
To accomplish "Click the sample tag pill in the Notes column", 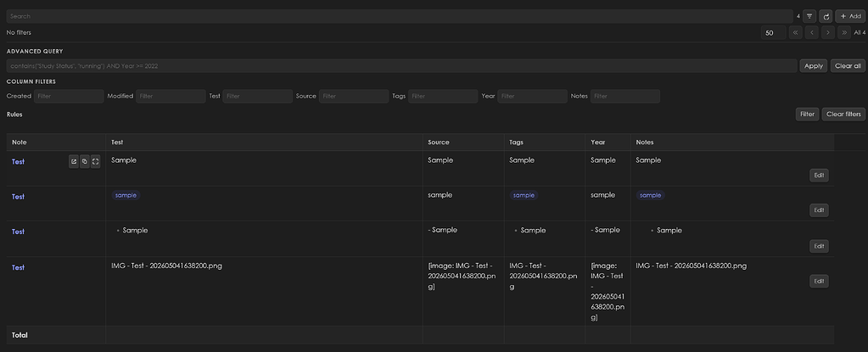I will click(x=651, y=195).
